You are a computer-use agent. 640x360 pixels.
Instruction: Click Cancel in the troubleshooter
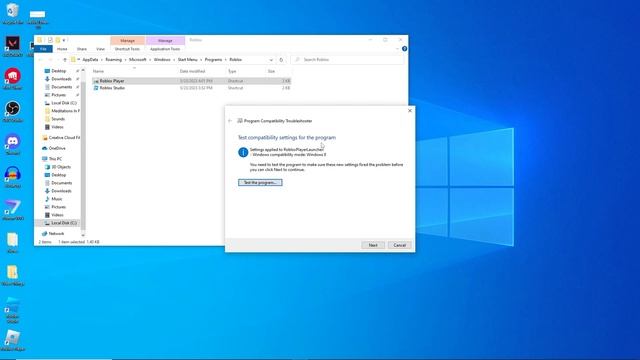click(400, 245)
